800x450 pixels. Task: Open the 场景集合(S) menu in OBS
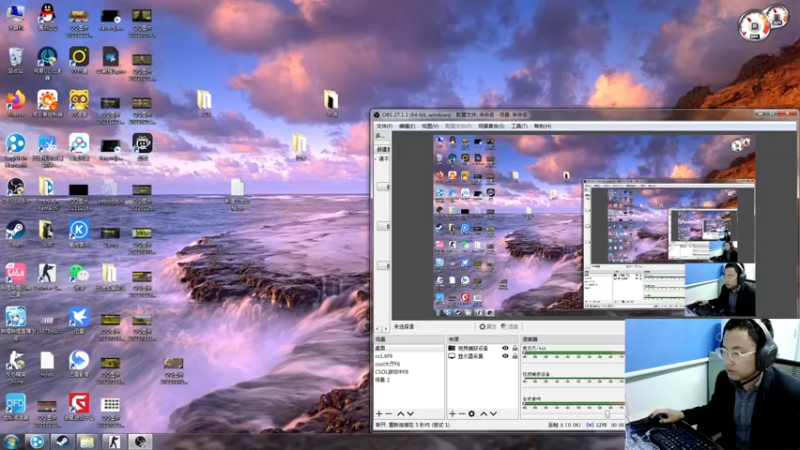491,126
